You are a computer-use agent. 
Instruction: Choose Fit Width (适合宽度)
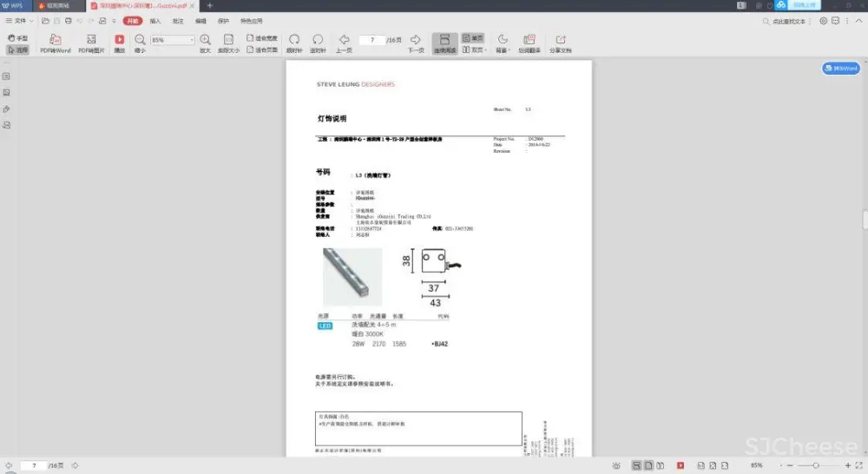pyautogui.click(x=262, y=38)
